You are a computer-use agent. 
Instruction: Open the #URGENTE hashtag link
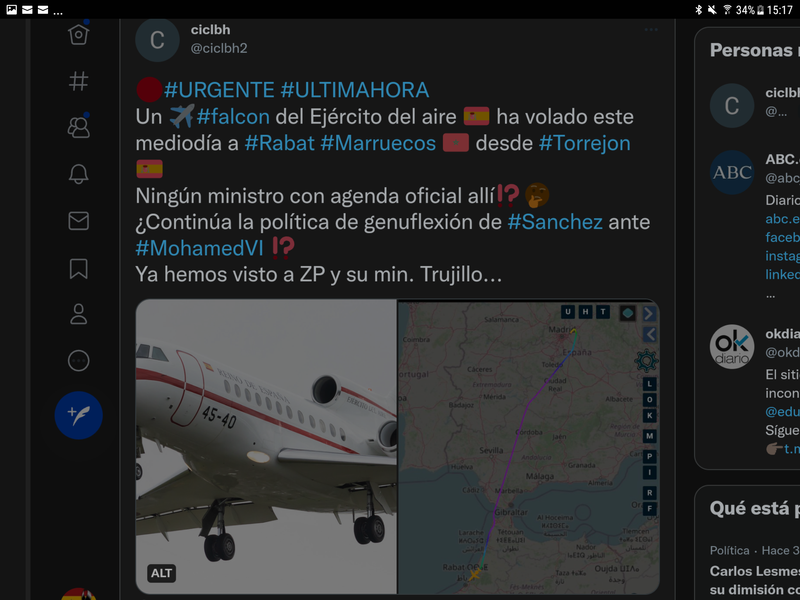(219, 90)
